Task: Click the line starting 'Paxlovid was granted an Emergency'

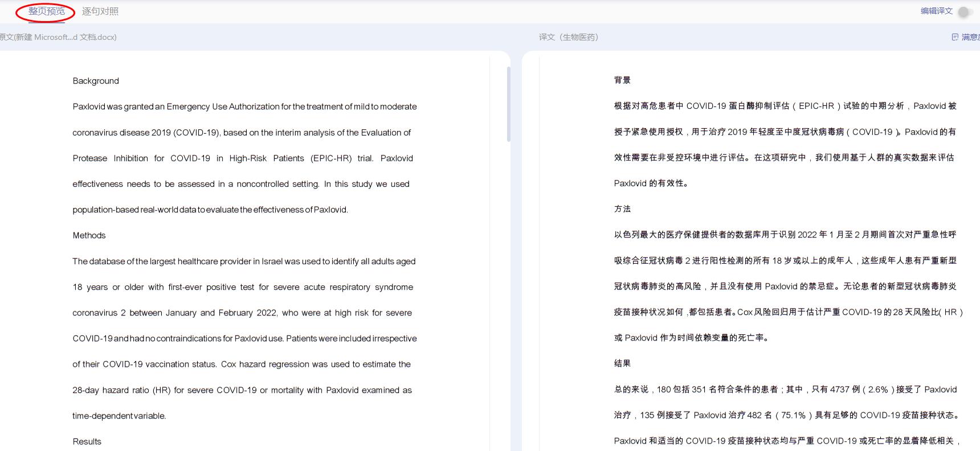Action: click(244, 106)
